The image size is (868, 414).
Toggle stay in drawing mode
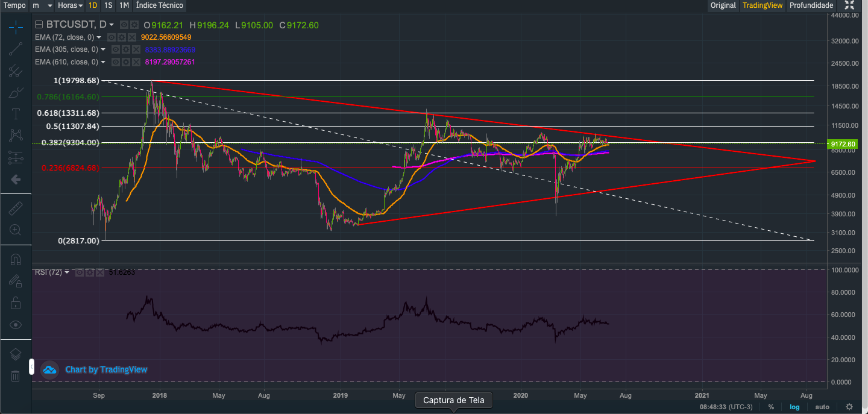pyautogui.click(x=16, y=281)
